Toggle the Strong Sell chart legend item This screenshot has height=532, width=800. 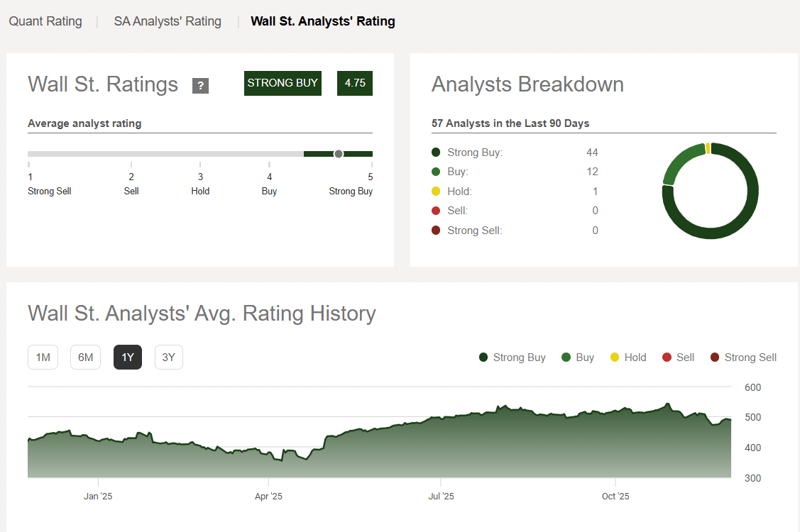[x=743, y=358]
